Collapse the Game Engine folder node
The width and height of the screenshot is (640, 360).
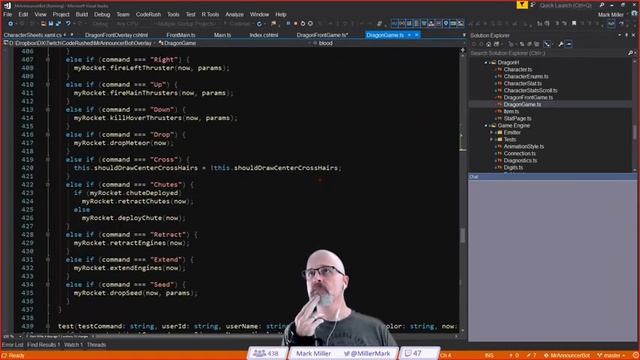(x=486, y=126)
